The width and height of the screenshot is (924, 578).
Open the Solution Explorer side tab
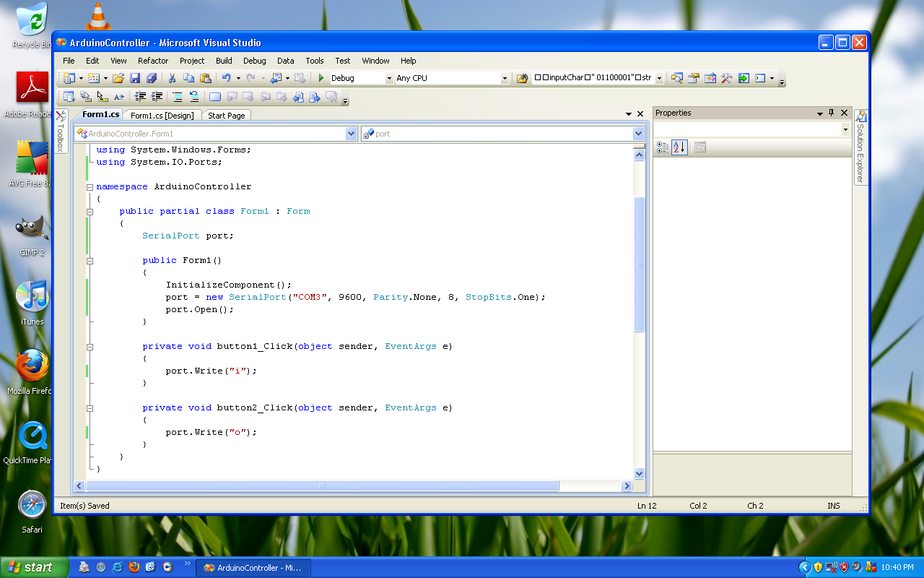coord(860,148)
